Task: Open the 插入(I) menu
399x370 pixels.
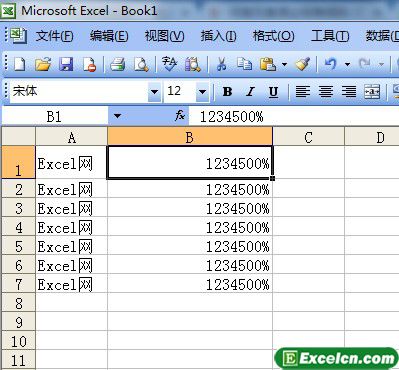Action: 218,36
